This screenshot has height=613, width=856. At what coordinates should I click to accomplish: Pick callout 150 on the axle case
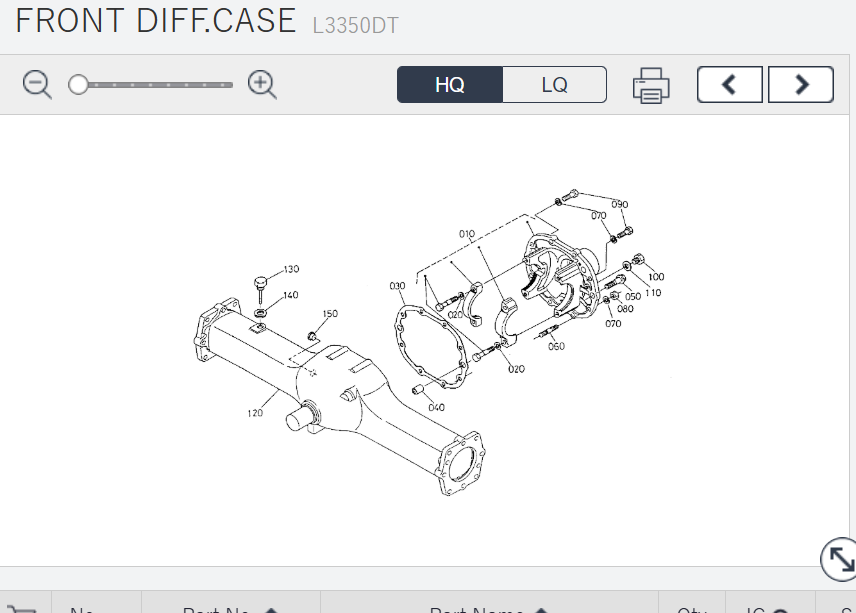pos(330,314)
